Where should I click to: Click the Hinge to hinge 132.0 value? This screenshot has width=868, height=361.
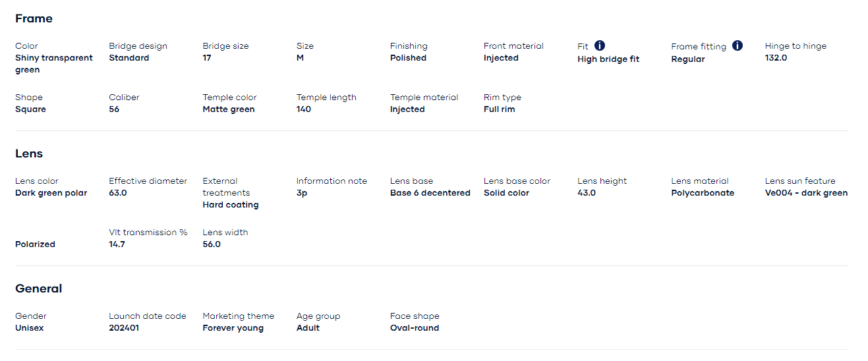point(776,58)
